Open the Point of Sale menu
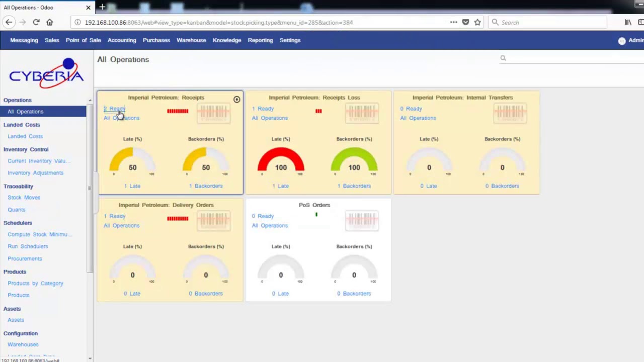644x362 pixels. (x=83, y=40)
